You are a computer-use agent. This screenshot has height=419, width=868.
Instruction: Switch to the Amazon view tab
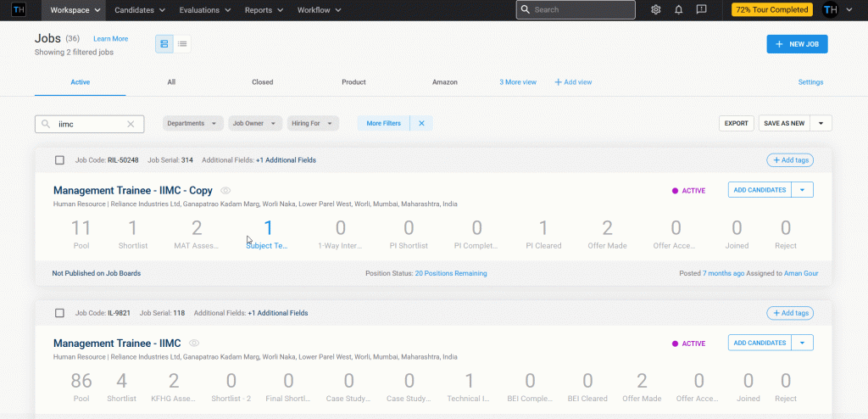(x=444, y=82)
